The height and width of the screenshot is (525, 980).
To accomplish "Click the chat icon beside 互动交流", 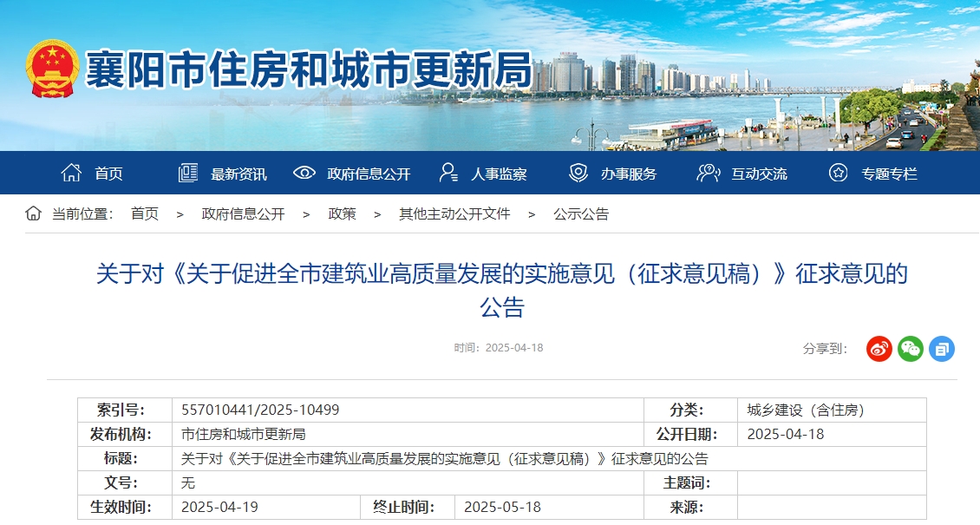I will (708, 173).
